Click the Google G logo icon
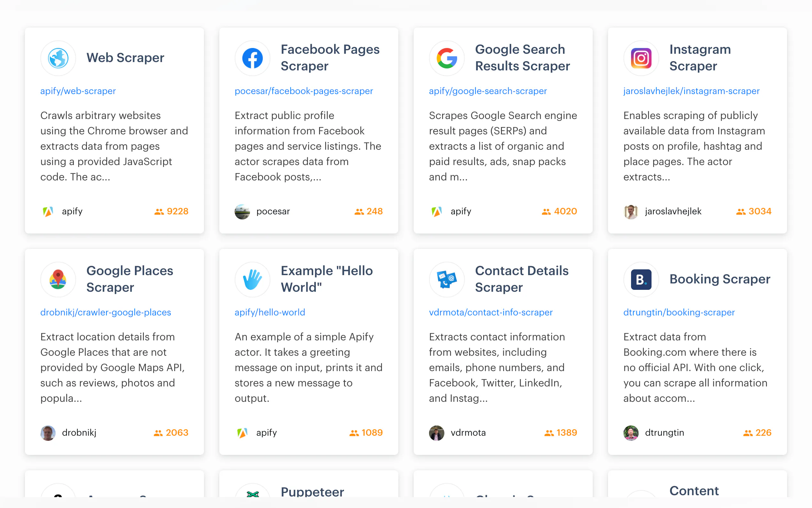The width and height of the screenshot is (812, 508). (x=447, y=58)
